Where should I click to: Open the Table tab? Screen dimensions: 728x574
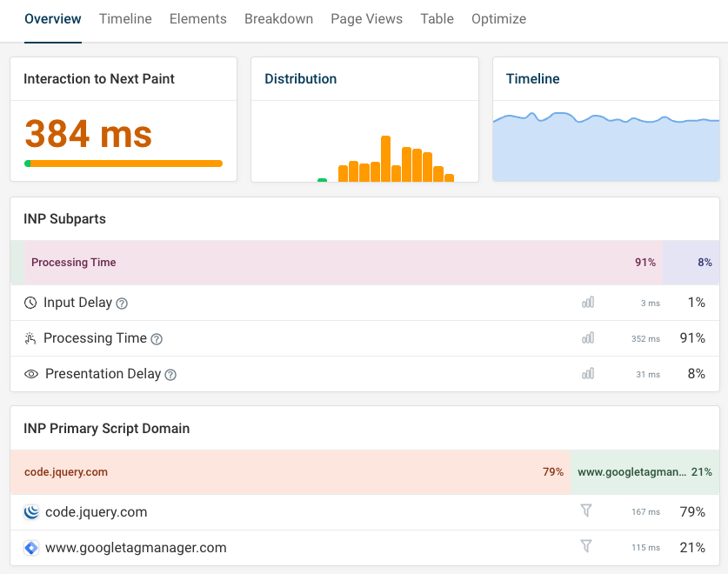(437, 19)
